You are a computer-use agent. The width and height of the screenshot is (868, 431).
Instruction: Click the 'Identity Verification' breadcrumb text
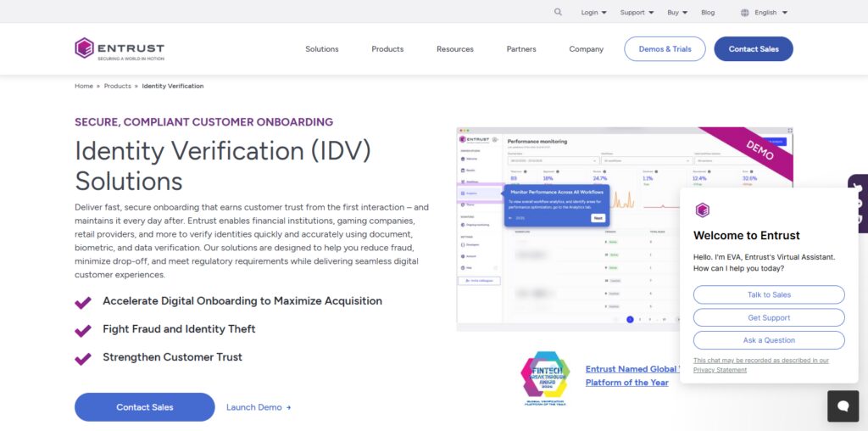173,86
